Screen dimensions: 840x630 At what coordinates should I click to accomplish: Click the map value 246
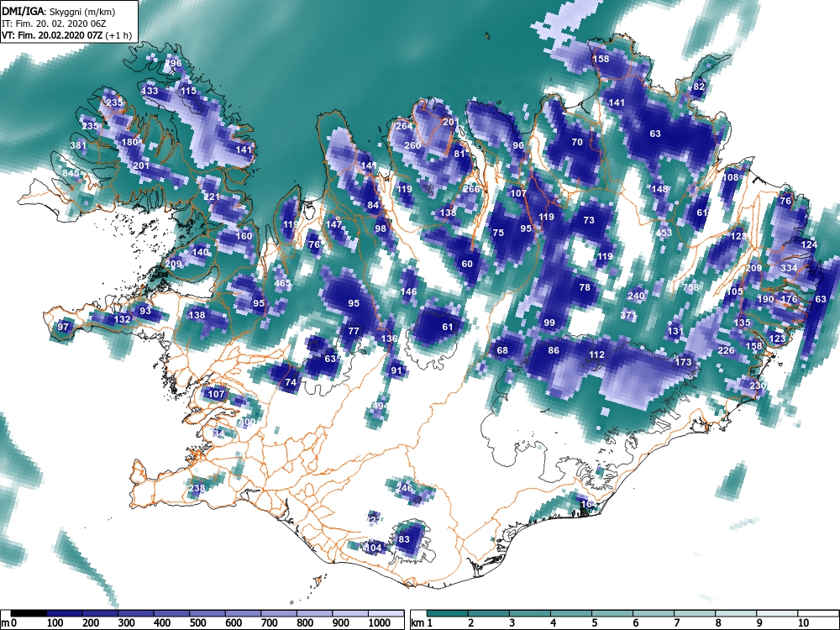coord(405,488)
